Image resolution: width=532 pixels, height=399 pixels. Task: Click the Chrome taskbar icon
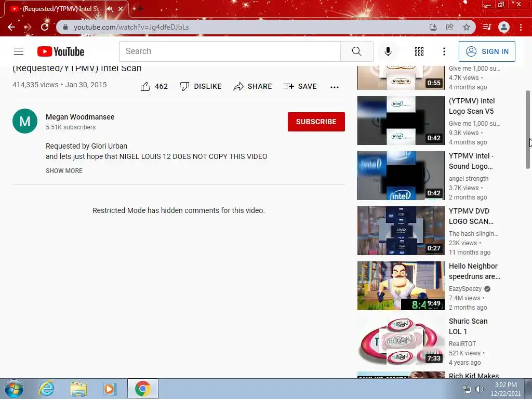coord(142,389)
